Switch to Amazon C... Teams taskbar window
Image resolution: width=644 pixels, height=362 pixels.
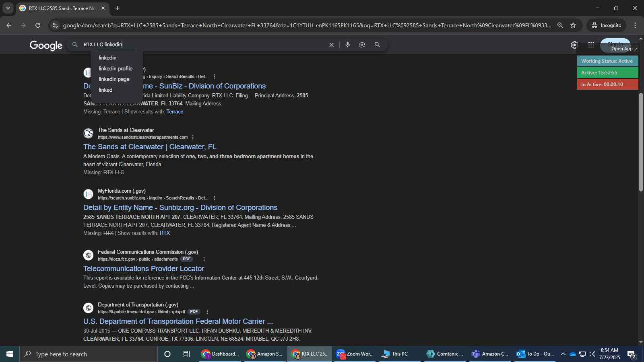click(490, 354)
